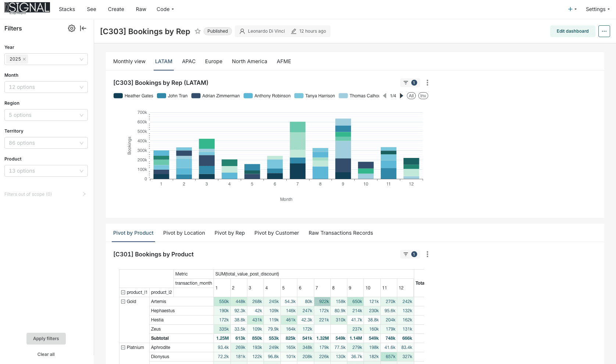Switch to Europe tab
The image size is (616, 364).
tap(214, 61)
